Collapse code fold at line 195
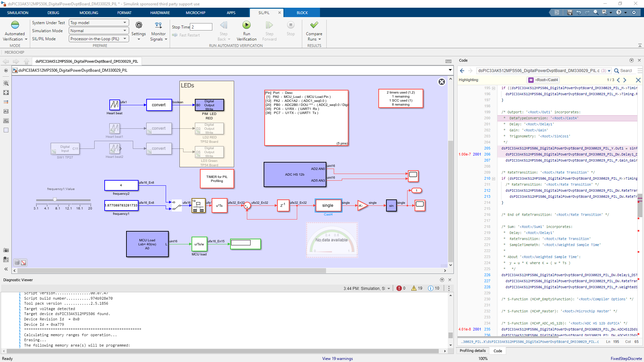This screenshot has height=362, width=644. 493,88
